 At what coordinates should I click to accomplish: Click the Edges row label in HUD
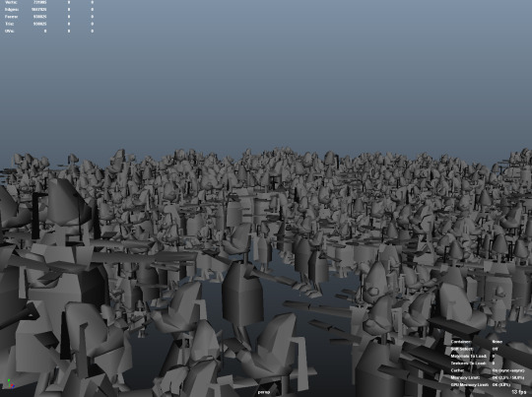point(12,10)
